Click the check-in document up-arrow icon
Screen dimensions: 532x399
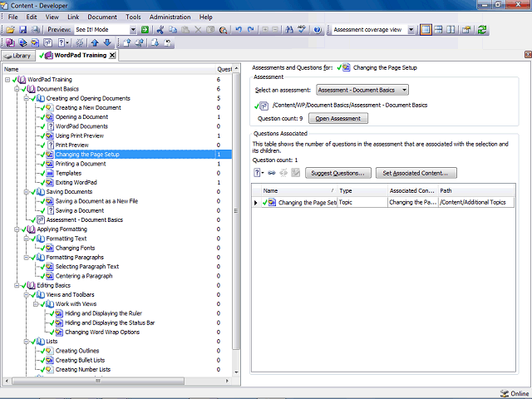(x=127, y=42)
